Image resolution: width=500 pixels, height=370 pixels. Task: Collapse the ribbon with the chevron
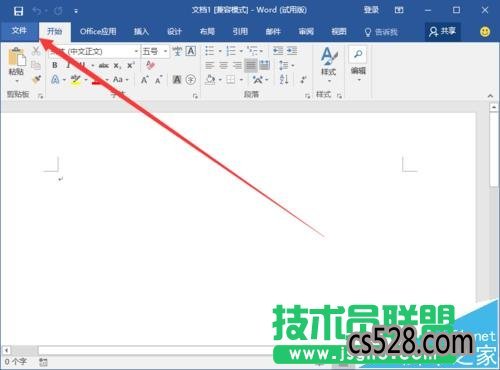coord(490,96)
